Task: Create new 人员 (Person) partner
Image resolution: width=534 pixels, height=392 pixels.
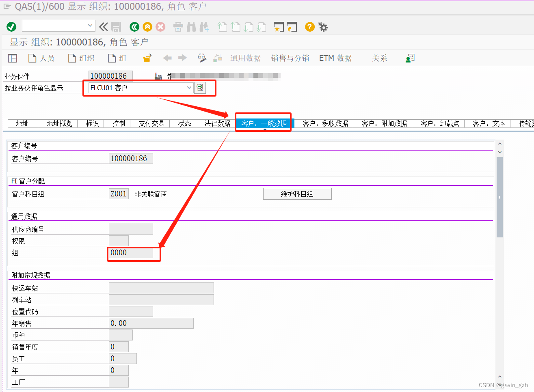Action: click(x=41, y=58)
